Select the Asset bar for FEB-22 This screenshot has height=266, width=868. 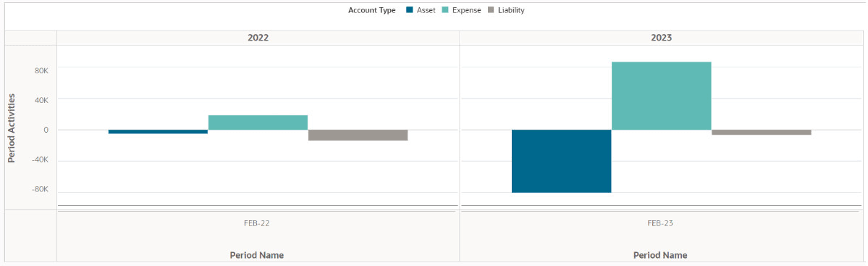pos(158,132)
